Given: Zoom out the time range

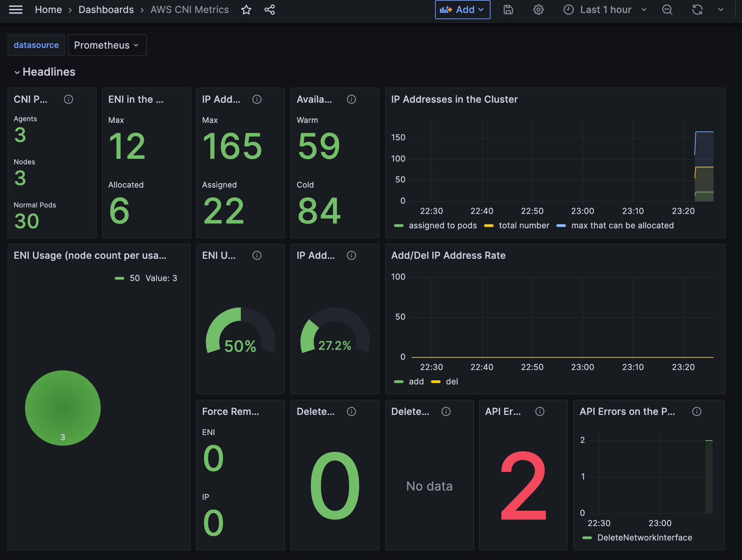Looking at the screenshot, I should tap(667, 10).
